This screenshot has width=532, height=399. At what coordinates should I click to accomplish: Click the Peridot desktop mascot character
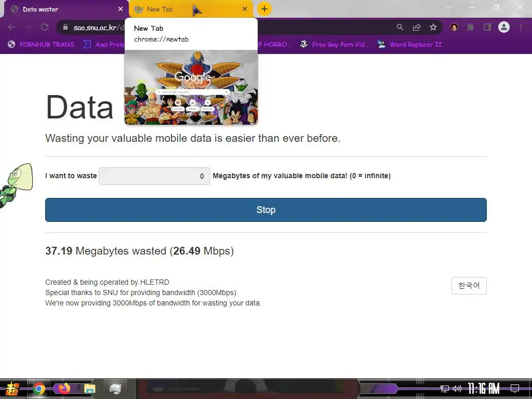click(x=16, y=185)
